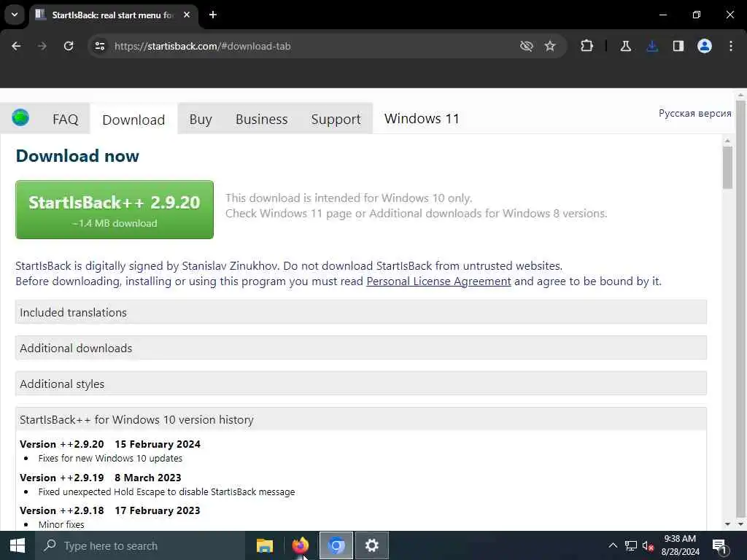
Task: Reload the StartIsBack page
Action: coord(69,46)
